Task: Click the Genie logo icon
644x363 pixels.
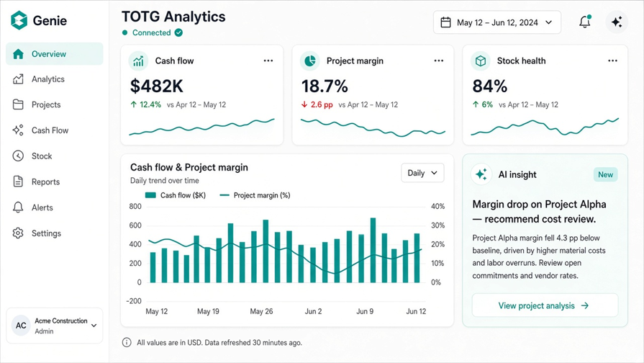Action: [x=19, y=20]
